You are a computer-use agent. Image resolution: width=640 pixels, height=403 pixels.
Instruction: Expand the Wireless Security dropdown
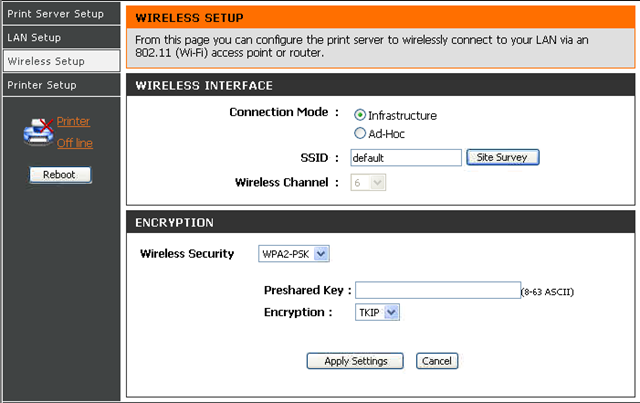click(294, 254)
